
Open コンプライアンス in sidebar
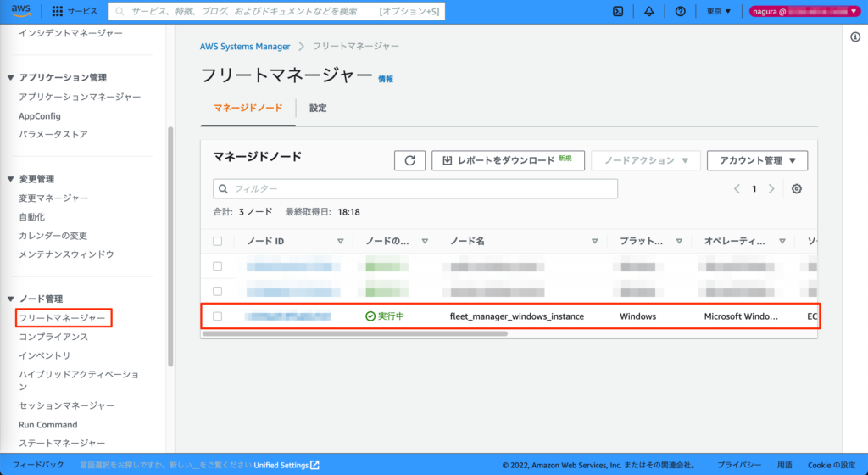point(53,337)
